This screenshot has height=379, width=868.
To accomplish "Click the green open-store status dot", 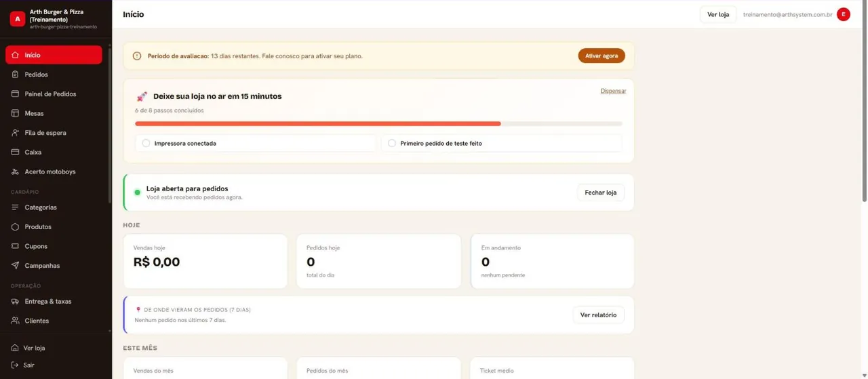I will click(x=137, y=193).
